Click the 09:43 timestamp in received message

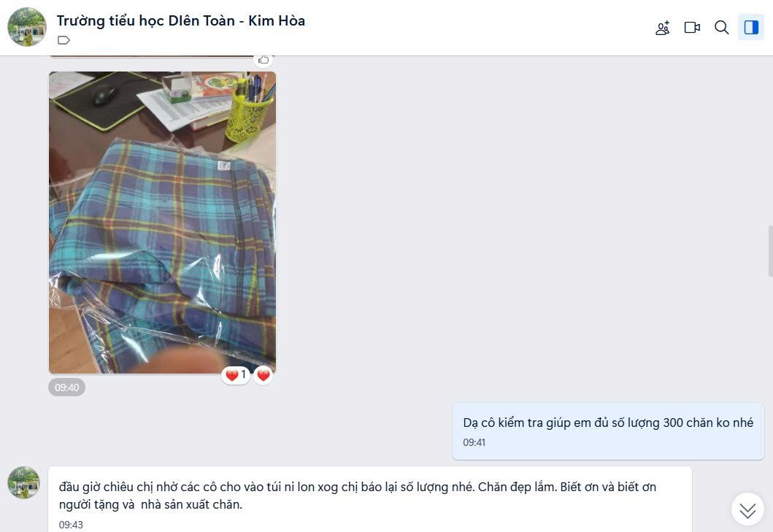point(71,525)
